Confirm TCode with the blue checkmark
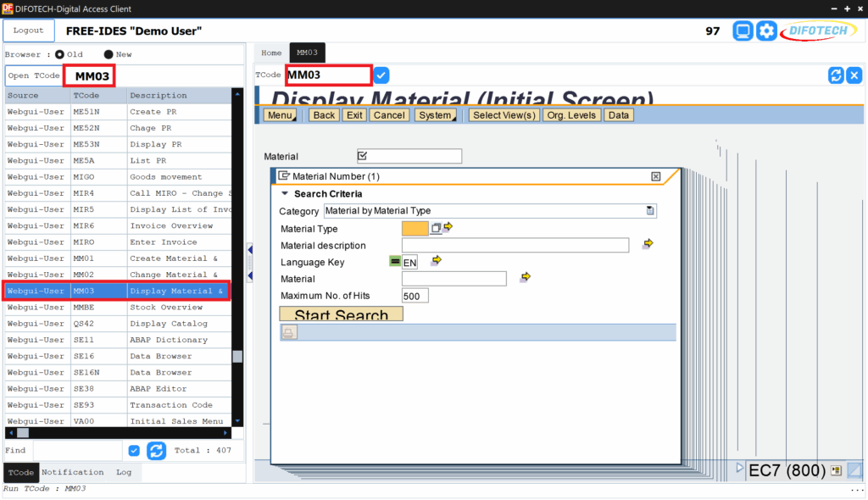 (381, 75)
